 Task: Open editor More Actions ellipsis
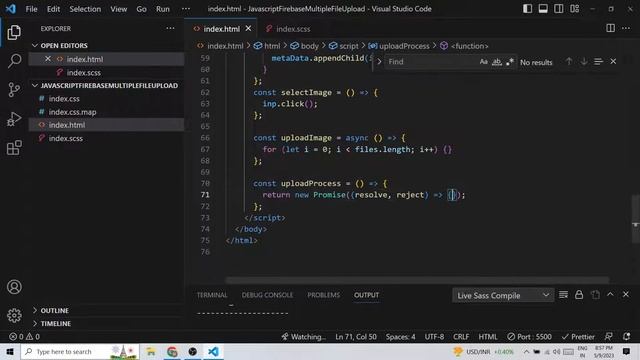point(626,28)
